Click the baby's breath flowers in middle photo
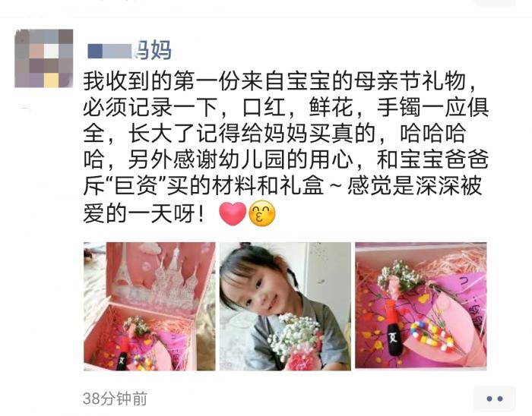 pyautogui.click(x=293, y=336)
